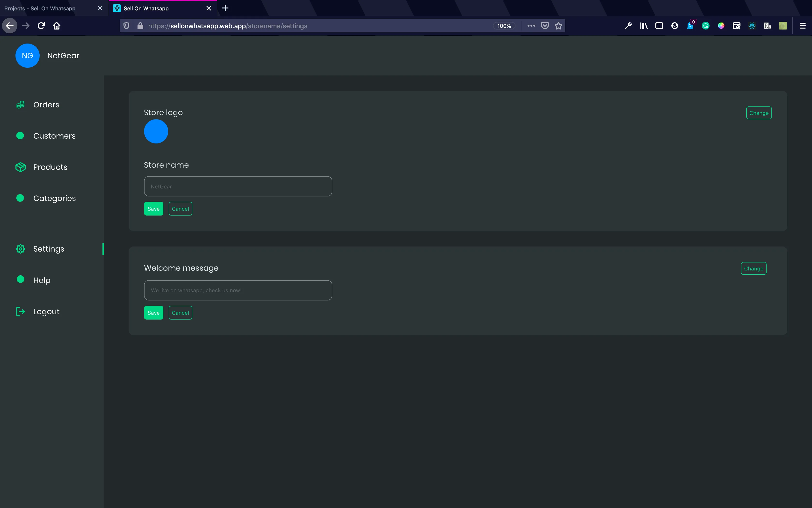The width and height of the screenshot is (812, 508).
Task: Click the green dot beside Help
Action: click(21, 280)
